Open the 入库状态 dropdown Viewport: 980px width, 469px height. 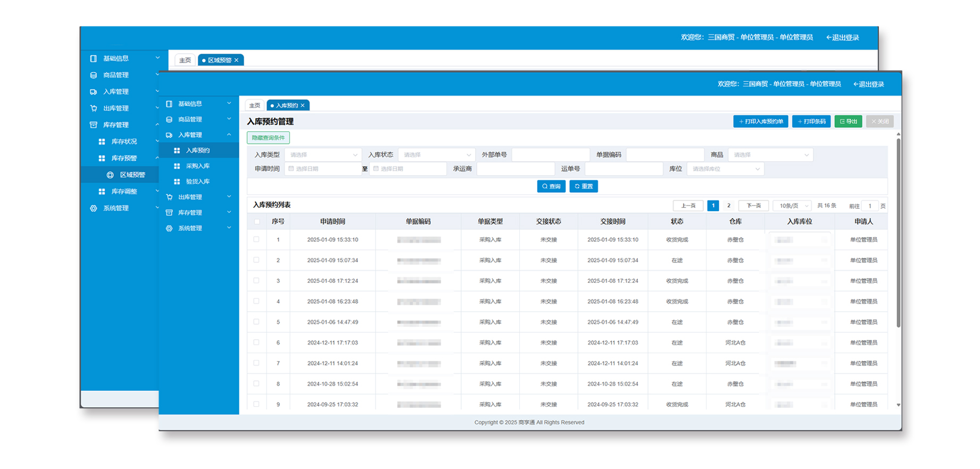click(x=436, y=155)
